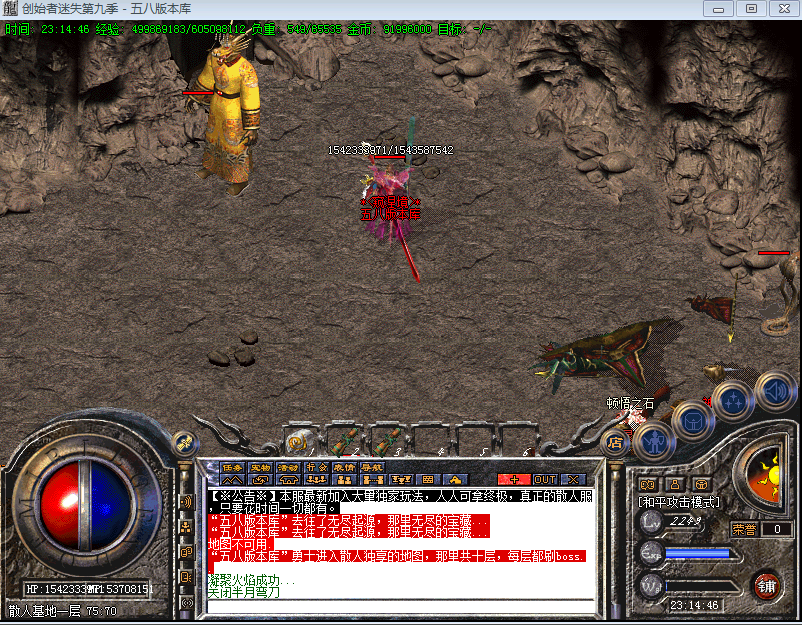Screen dimensions: 802x625
Task: Click the 凝聚火焰成功 chat message
Action: [x=251, y=581]
